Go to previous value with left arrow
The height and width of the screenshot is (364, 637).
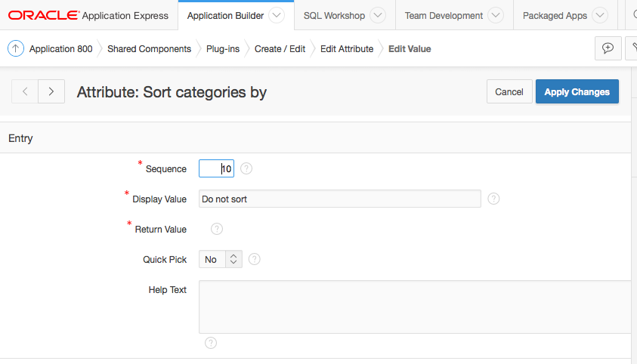[x=25, y=91]
